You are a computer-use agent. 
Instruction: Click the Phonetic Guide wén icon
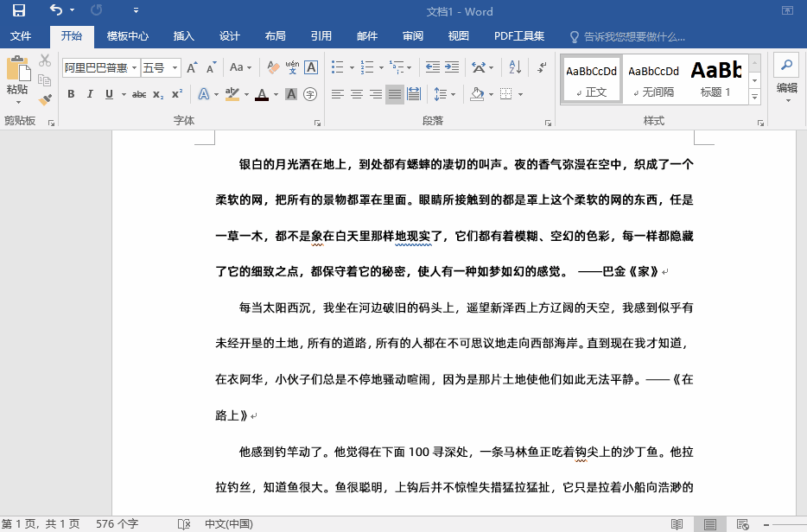pyautogui.click(x=292, y=67)
